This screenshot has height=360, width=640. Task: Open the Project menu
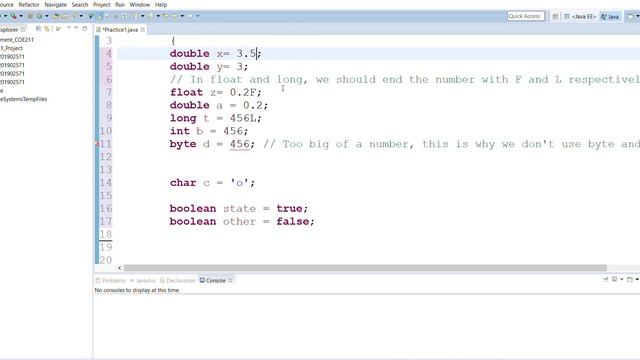[x=102, y=4]
